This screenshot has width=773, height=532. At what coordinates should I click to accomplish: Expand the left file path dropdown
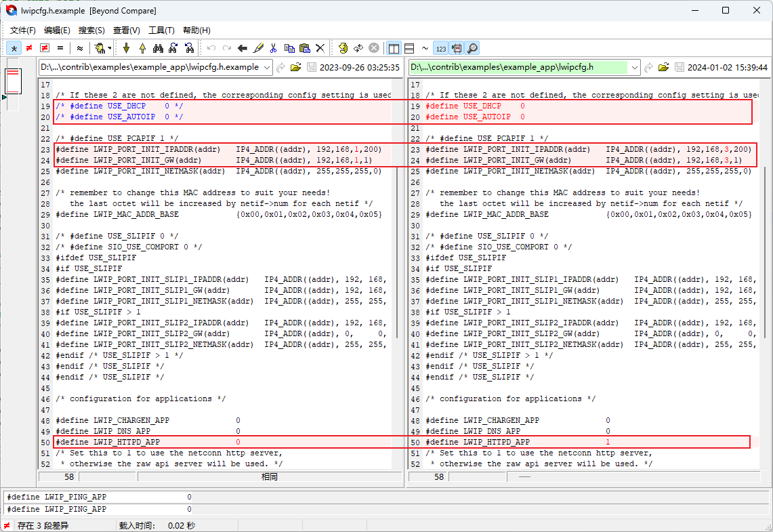click(x=266, y=67)
